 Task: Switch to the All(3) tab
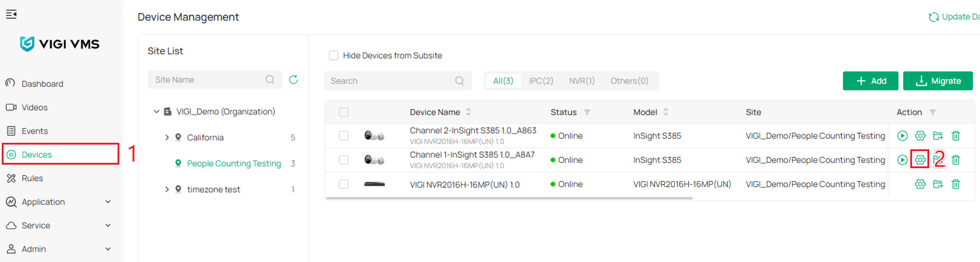pos(503,81)
